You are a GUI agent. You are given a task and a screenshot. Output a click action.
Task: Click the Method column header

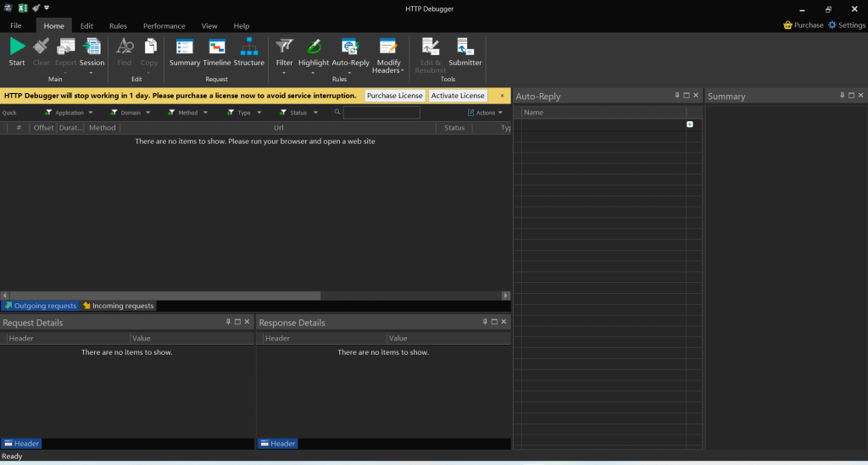[103, 128]
